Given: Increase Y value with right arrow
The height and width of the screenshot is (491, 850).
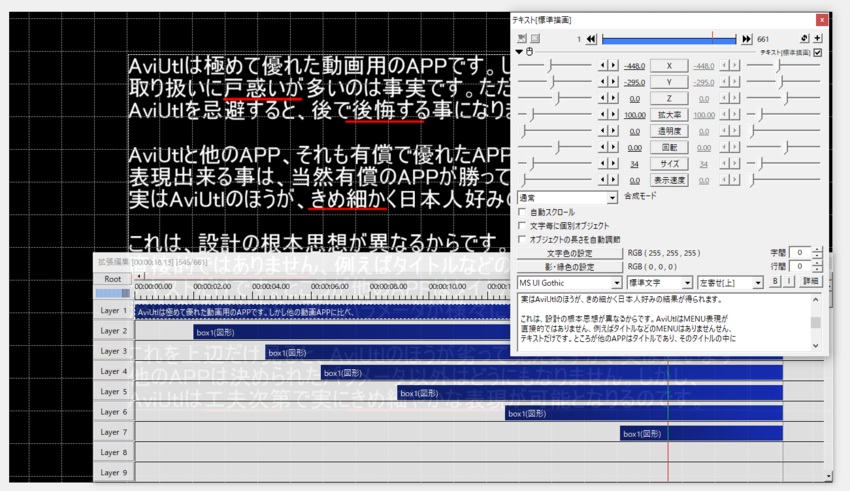Looking at the screenshot, I should tap(613, 82).
